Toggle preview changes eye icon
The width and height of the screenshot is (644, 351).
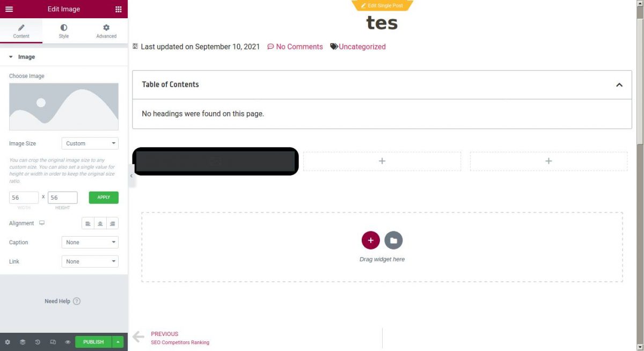click(x=68, y=342)
